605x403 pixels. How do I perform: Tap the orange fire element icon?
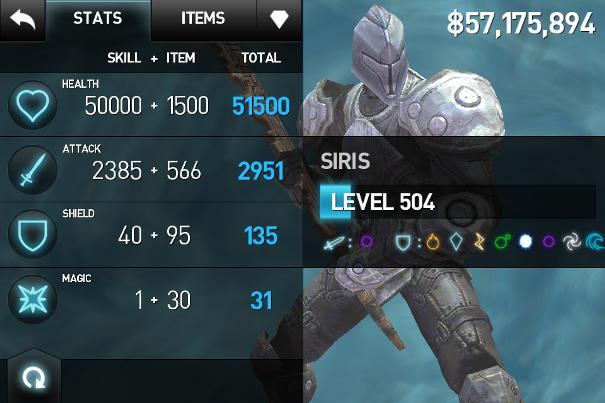click(433, 242)
